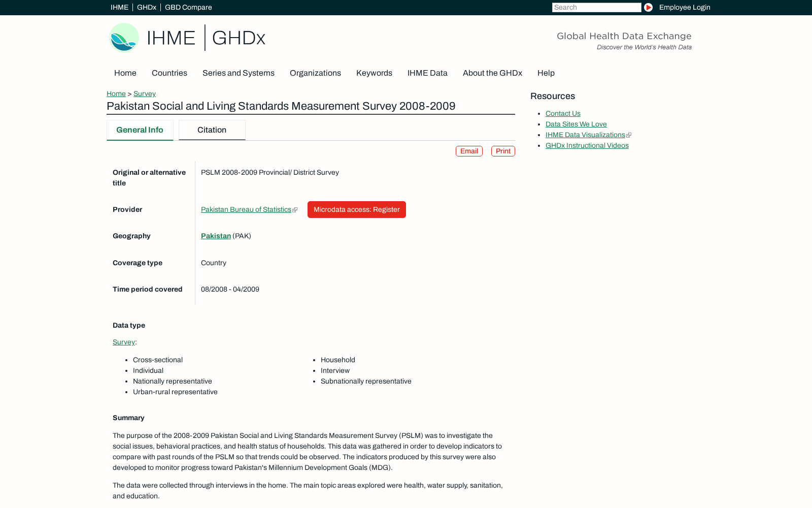Viewport: 812px width, 508px height.
Task: Click the Print button
Action: coord(503,151)
